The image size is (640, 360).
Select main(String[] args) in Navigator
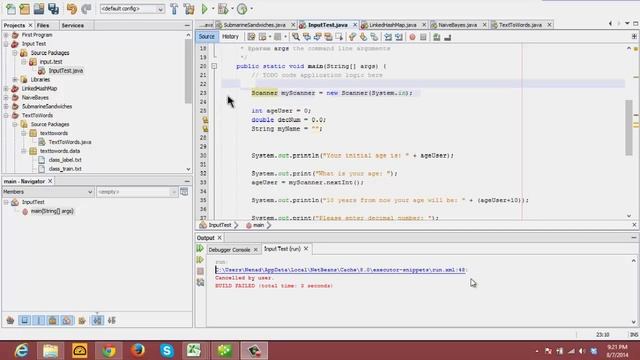point(52,211)
